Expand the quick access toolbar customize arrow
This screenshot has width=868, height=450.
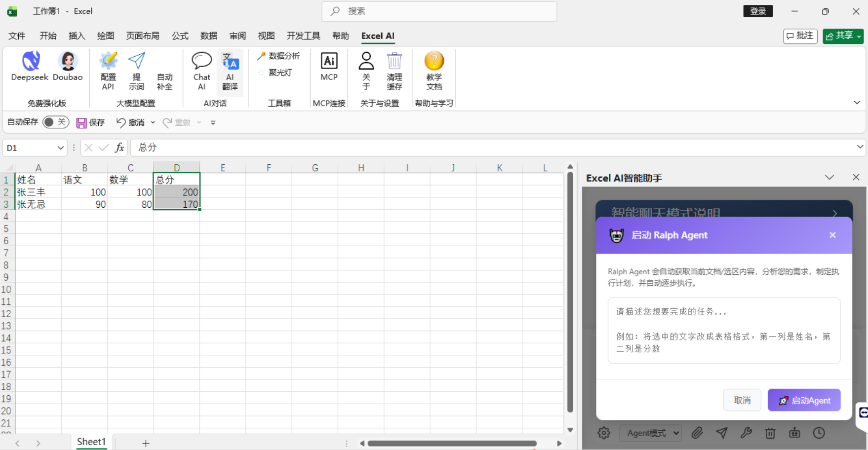coord(213,122)
